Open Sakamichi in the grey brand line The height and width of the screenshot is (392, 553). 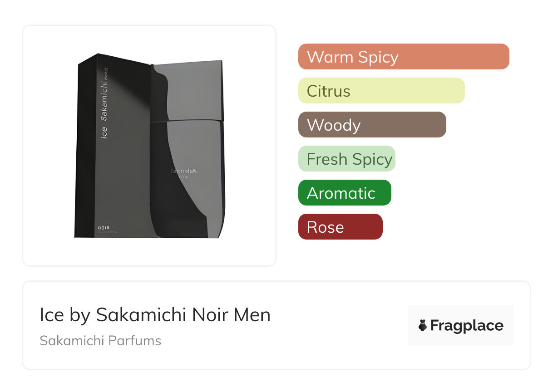(70, 340)
